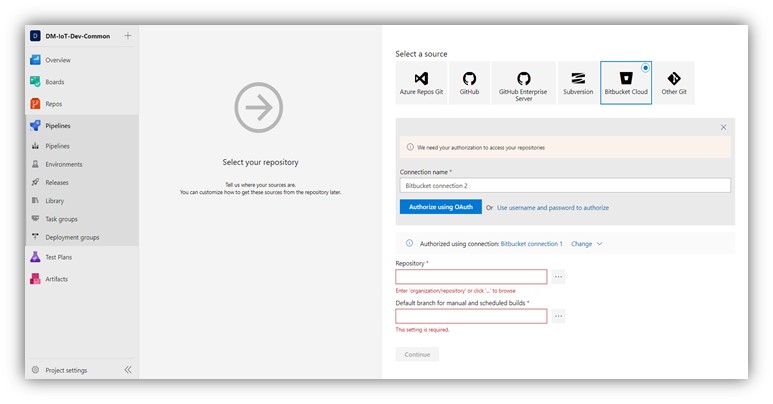Click the Repository input field
This screenshot has width=773, height=404.
coord(471,277)
